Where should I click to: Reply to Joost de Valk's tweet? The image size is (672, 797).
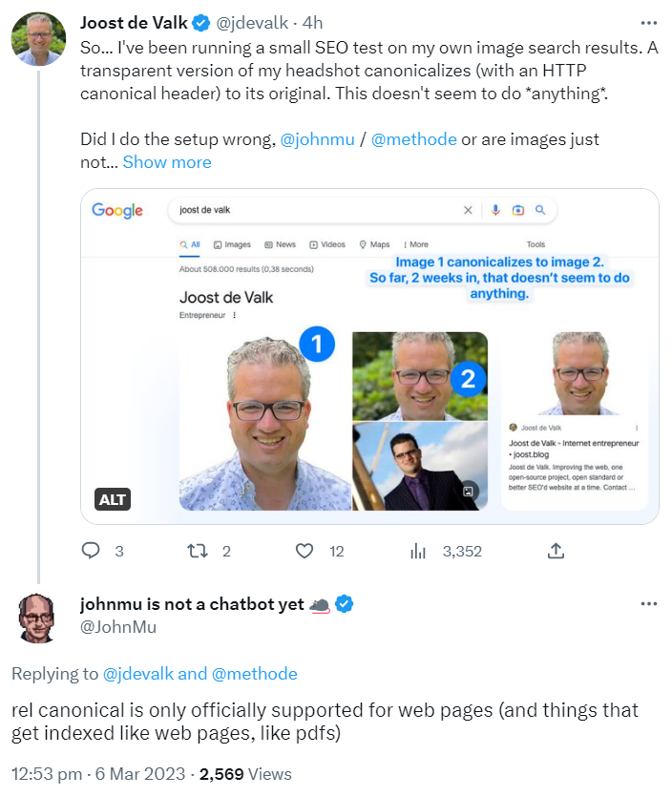pos(90,550)
